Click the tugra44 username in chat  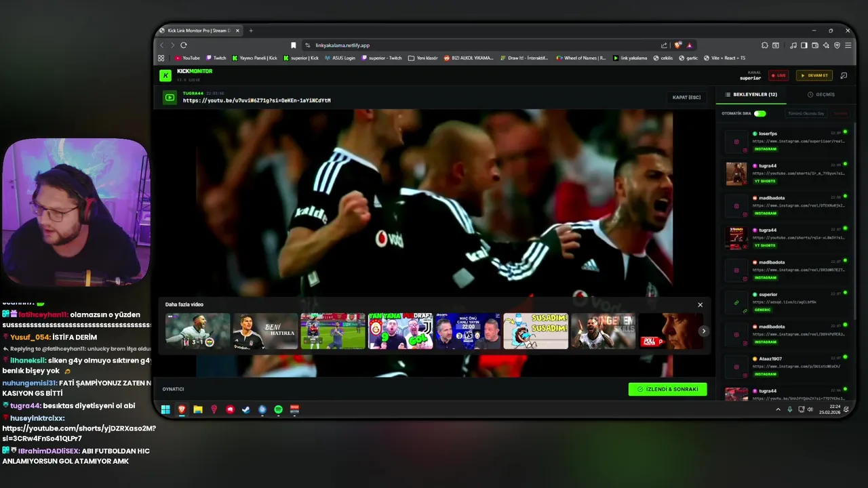pyautogui.click(x=25, y=405)
